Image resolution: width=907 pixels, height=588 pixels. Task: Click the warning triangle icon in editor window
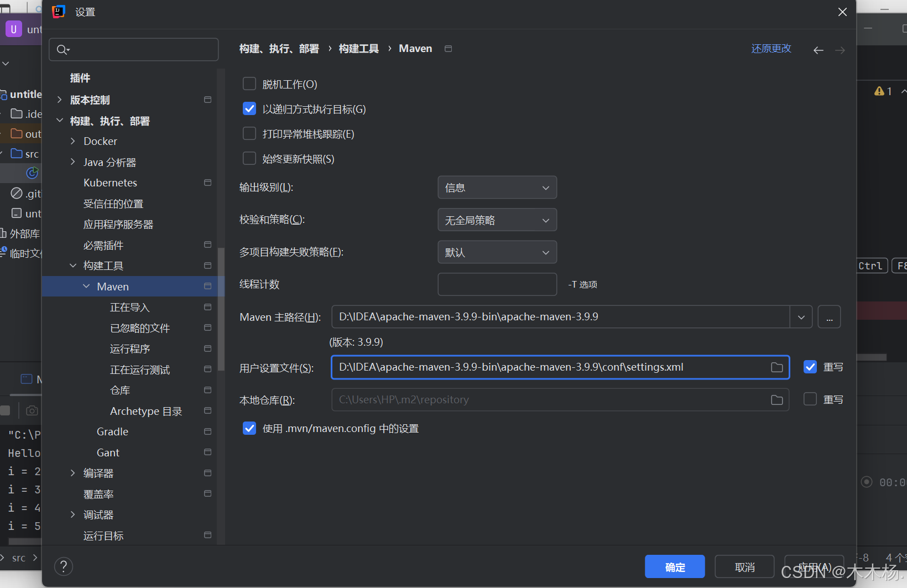(x=879, y=91)
